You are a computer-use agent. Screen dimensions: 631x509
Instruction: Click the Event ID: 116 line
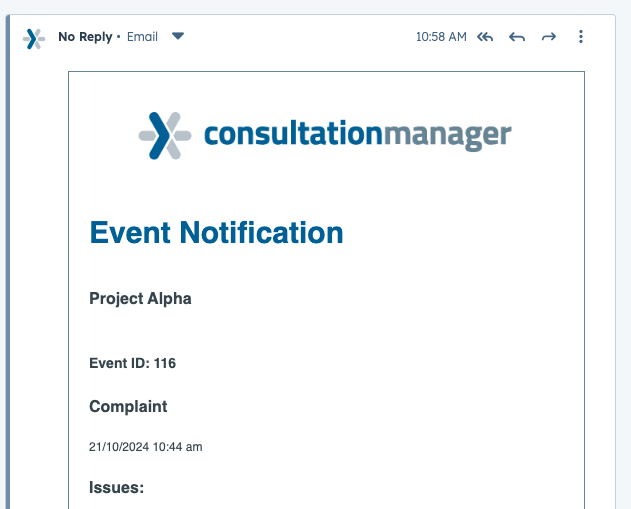(132, 363)
